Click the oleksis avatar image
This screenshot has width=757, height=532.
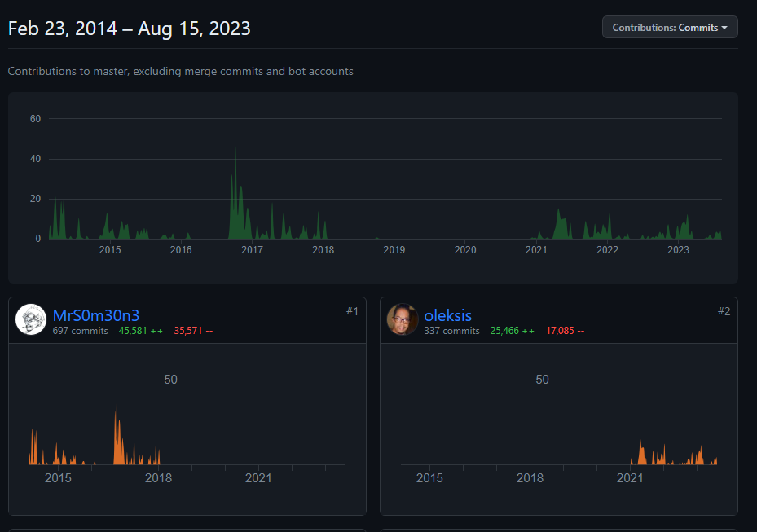tap(403, 319)
